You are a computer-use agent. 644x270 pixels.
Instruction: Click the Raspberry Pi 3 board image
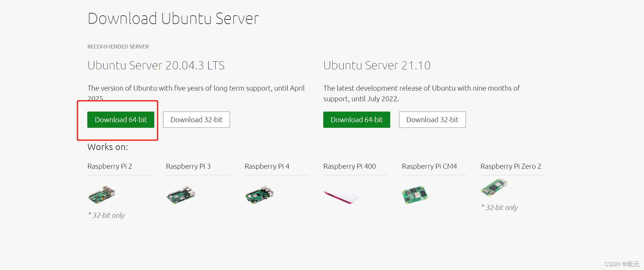tap(181, 195)
